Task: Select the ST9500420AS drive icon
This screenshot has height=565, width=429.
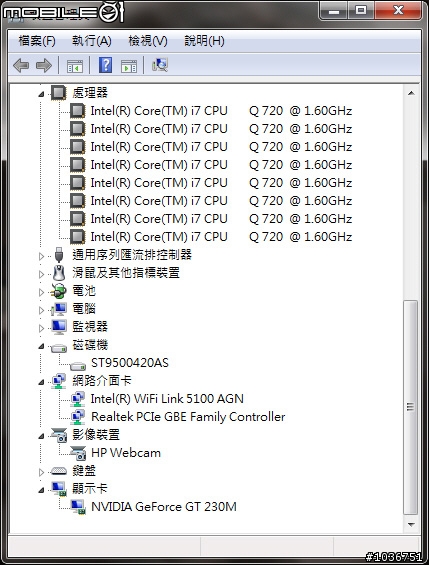Action: (x=78, y=366)
